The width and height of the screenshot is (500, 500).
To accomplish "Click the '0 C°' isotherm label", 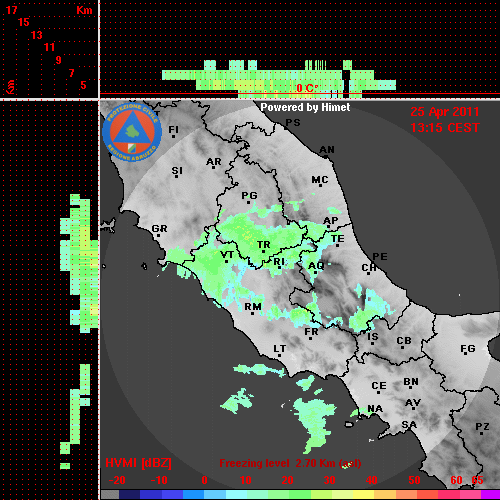I will coord(307,88).
